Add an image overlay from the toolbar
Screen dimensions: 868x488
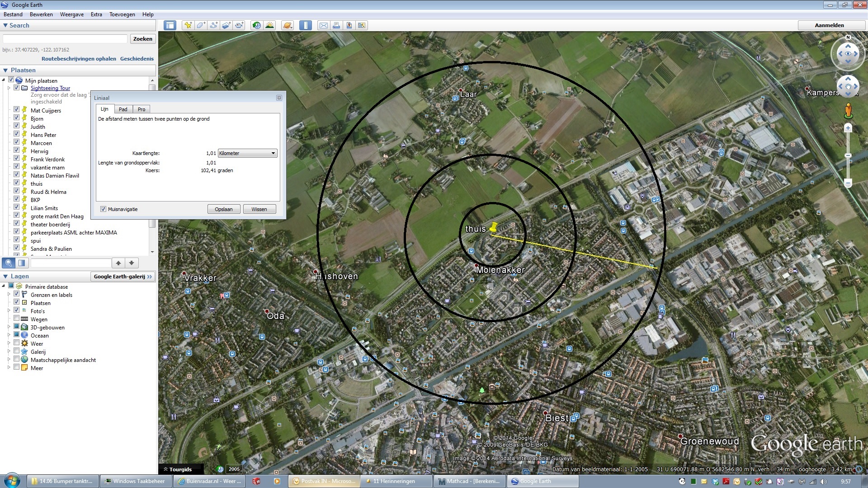pyautogui.click(x=226, y=25)
